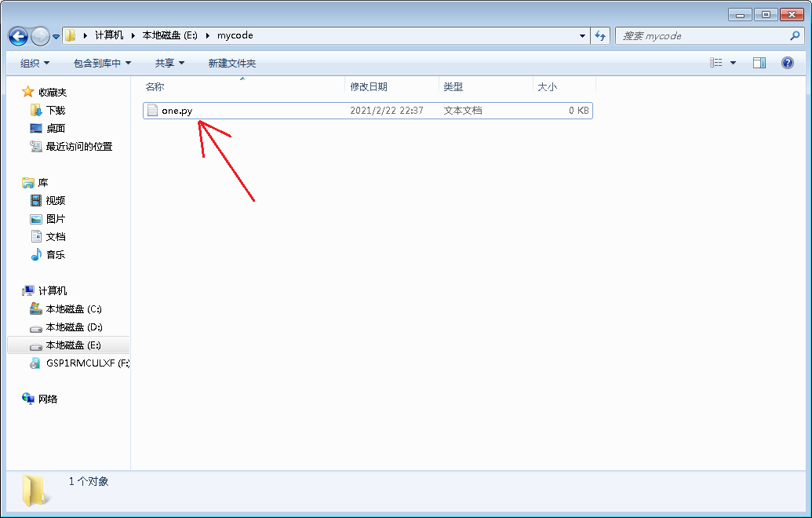Toggle the preview pane button

coord(759,63)
